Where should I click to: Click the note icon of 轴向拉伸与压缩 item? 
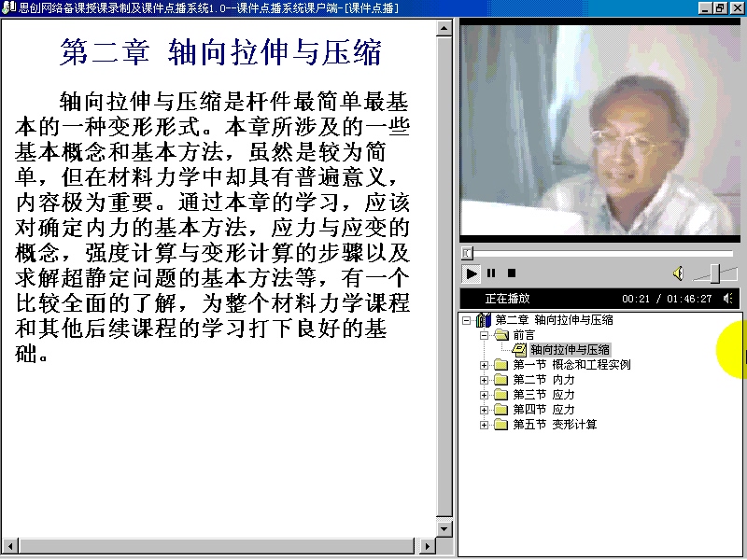click(519, 350)
